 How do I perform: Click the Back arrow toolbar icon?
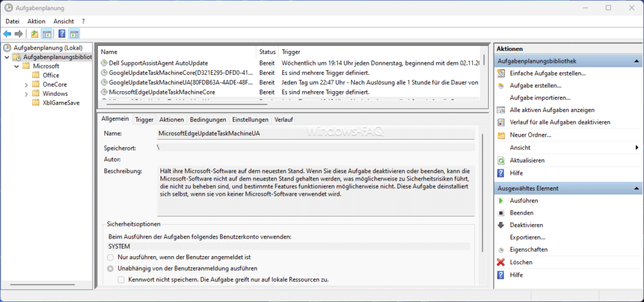[8, 34]
